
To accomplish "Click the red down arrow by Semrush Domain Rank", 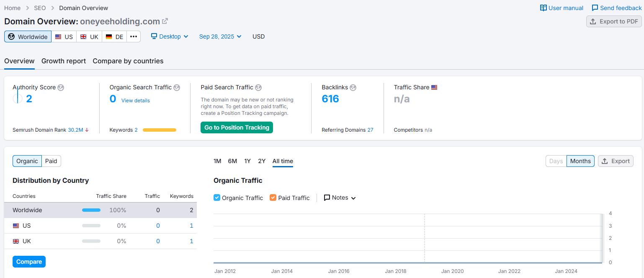I will pyautogui.click(x=87, y=130).
